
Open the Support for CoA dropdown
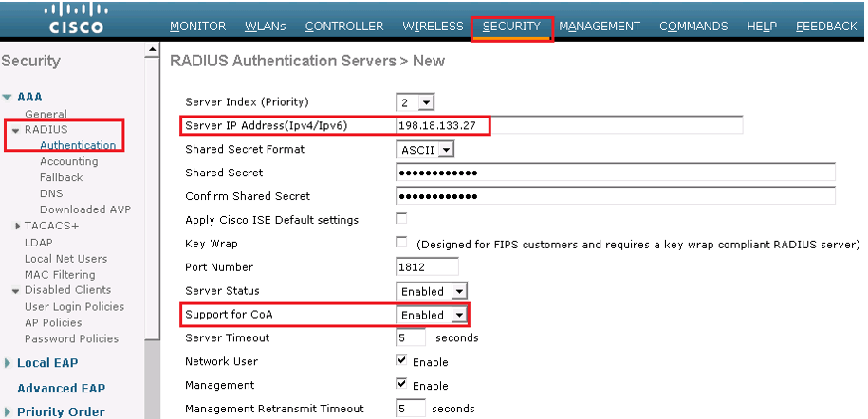(x=432, y=315)
